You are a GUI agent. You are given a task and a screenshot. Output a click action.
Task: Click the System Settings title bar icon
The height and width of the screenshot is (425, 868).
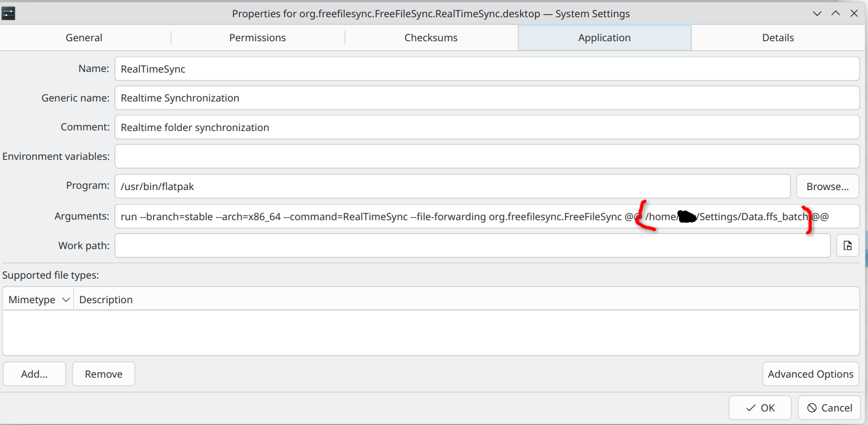[9, 13]
